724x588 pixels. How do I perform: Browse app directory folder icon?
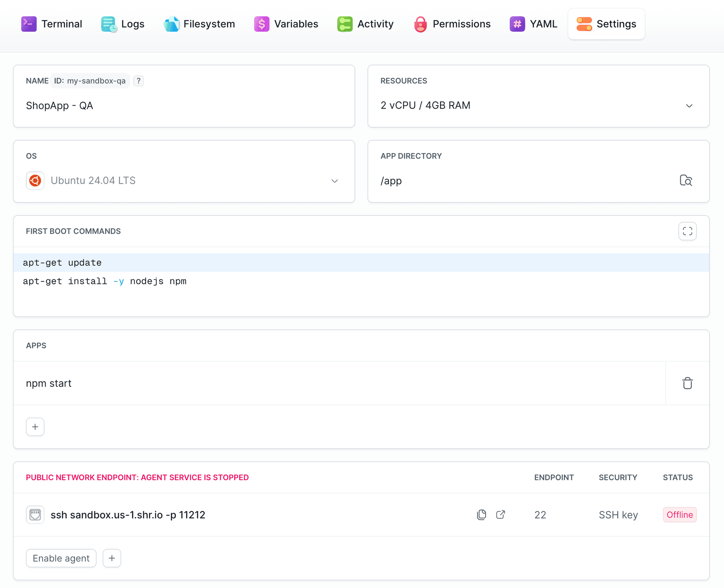coord(686,181)
